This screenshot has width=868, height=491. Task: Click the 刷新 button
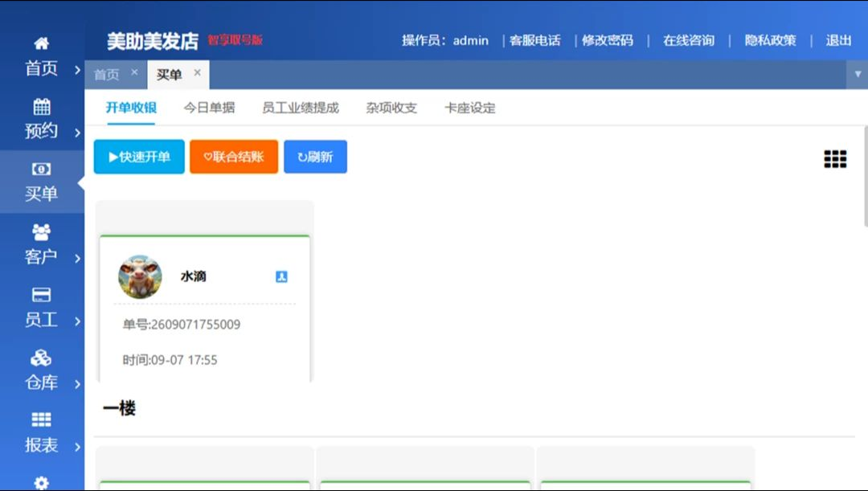(x=316, y=157)
